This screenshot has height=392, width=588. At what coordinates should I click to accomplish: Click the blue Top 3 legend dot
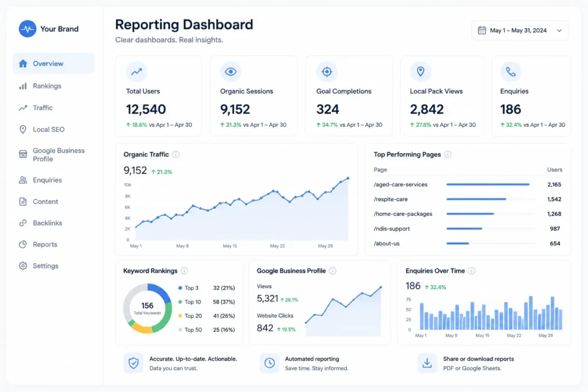click(x=180, y=288)
